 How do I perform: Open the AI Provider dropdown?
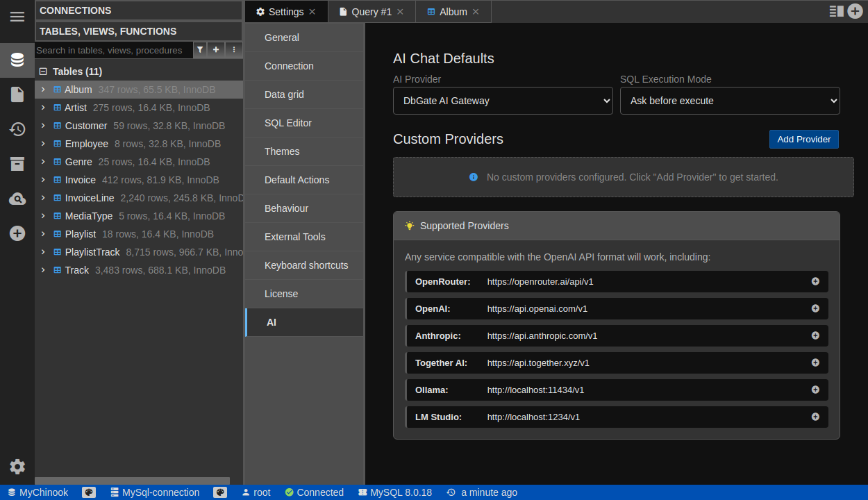[x=503, y=101]
